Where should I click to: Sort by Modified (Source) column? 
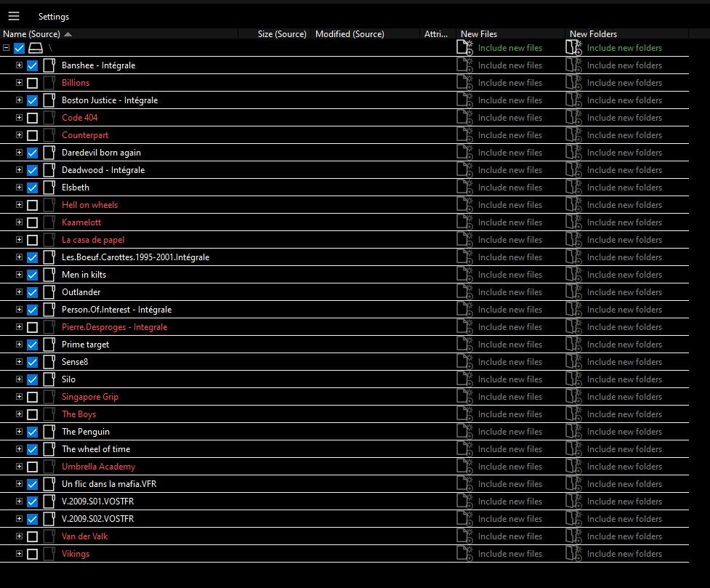(365, 34)
